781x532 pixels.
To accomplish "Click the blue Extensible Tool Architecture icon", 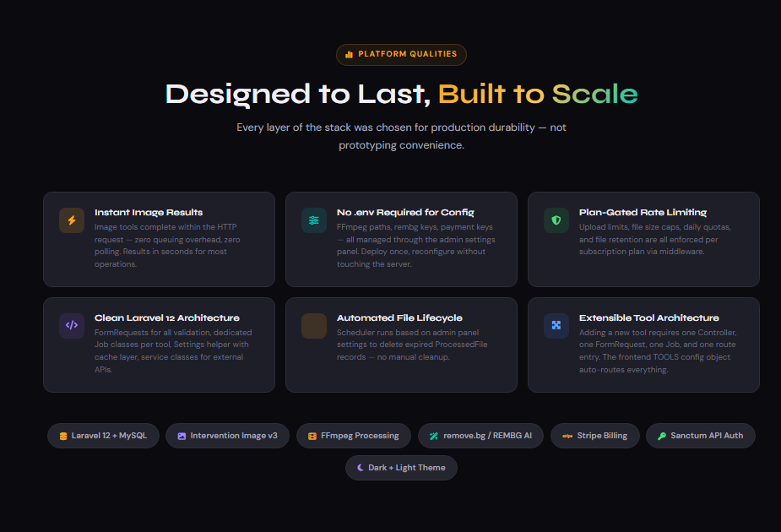I will (556, 326).
